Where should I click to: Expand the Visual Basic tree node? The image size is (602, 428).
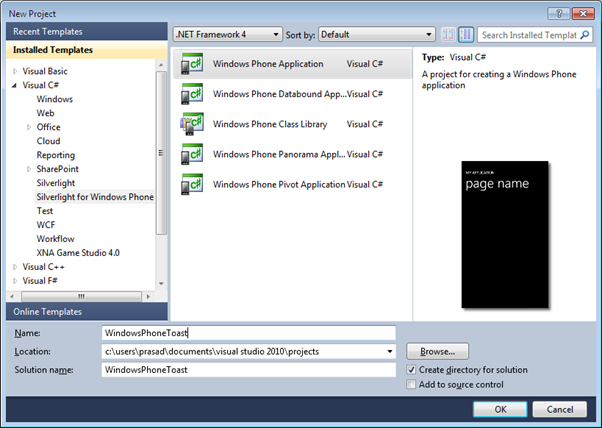pos(15,71)
